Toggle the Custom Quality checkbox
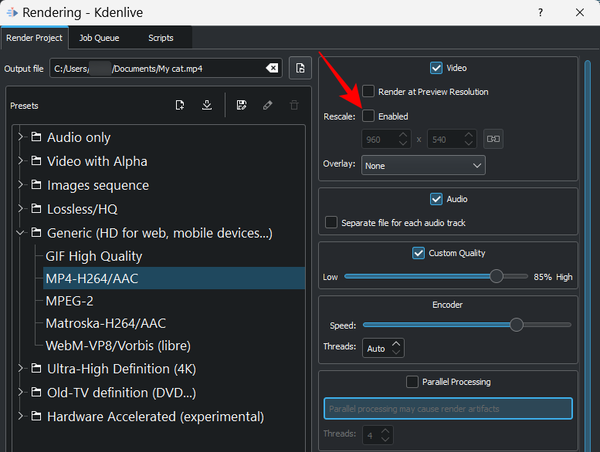The width and height of the screenshot is (600, 452). pos(418,253)
